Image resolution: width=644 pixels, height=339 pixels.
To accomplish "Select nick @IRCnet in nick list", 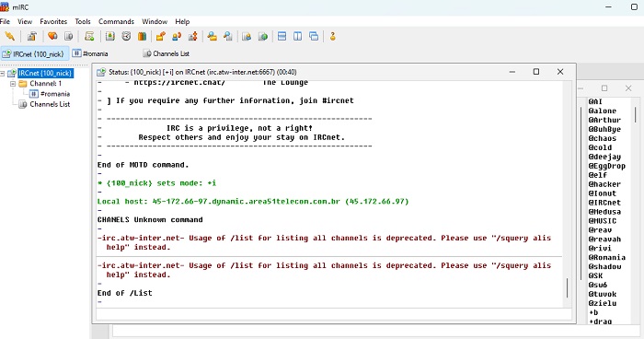I will [x=604, y=203].
